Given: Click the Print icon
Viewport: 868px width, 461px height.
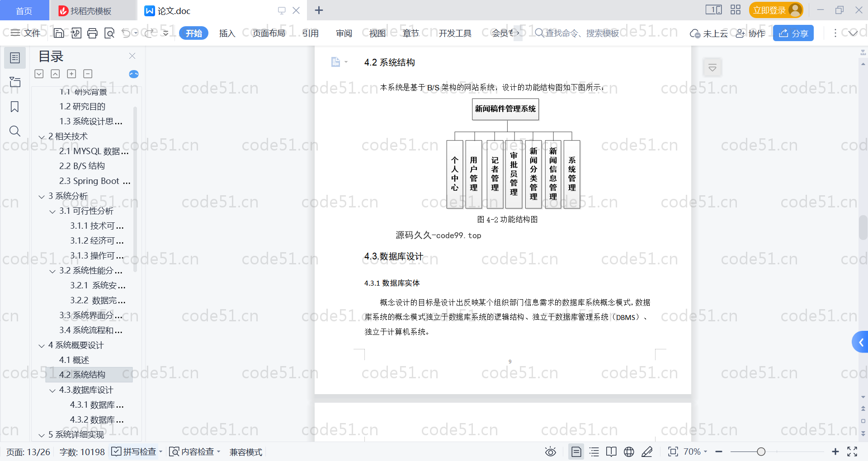Looking at the screenshot, I should point(93,33).
